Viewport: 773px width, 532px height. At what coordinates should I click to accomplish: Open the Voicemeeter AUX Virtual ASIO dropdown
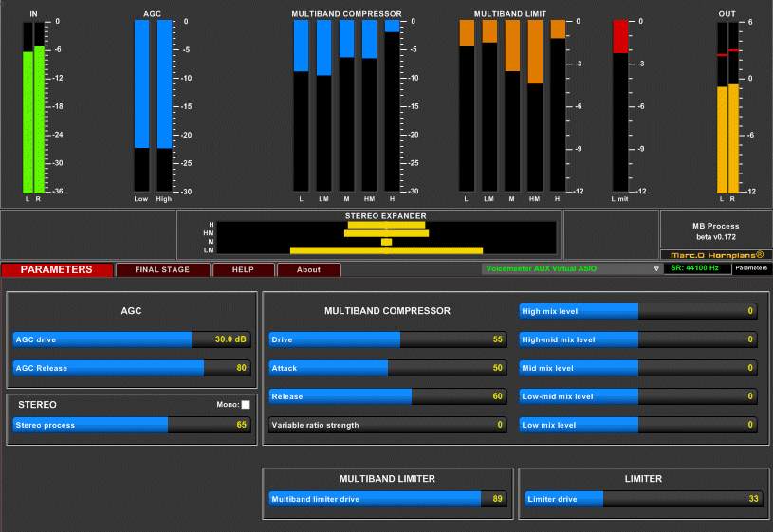[x=571, y=268]
